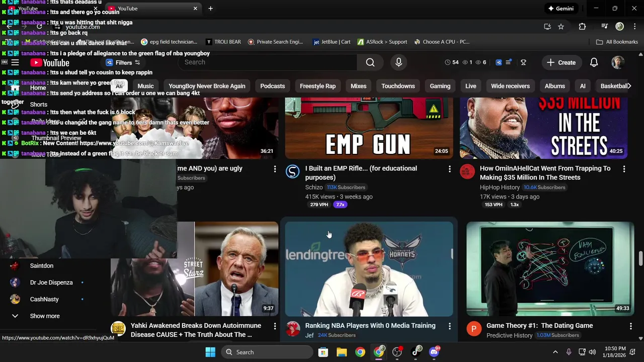Filter by the Albums chip
Screen dimensions: 644x362
coord(554,86)
